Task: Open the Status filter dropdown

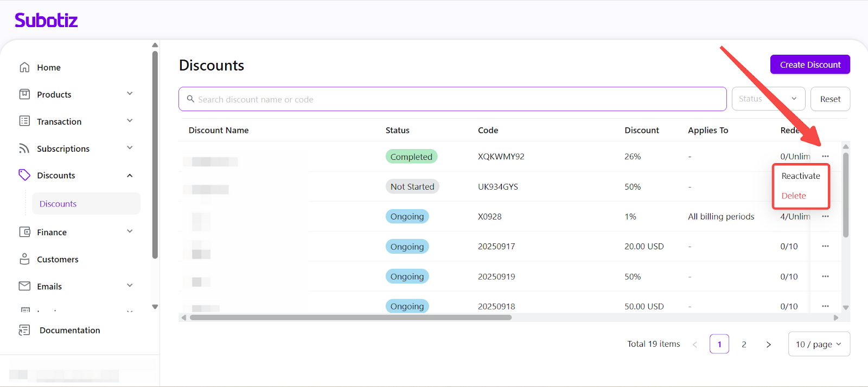Action: pos(768,99)
